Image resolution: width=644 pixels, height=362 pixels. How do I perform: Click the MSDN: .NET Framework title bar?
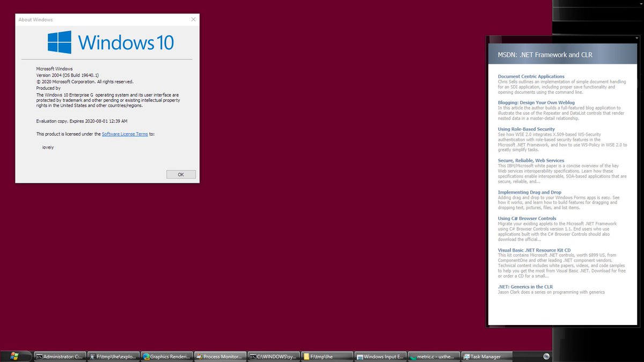pos(544,54)
